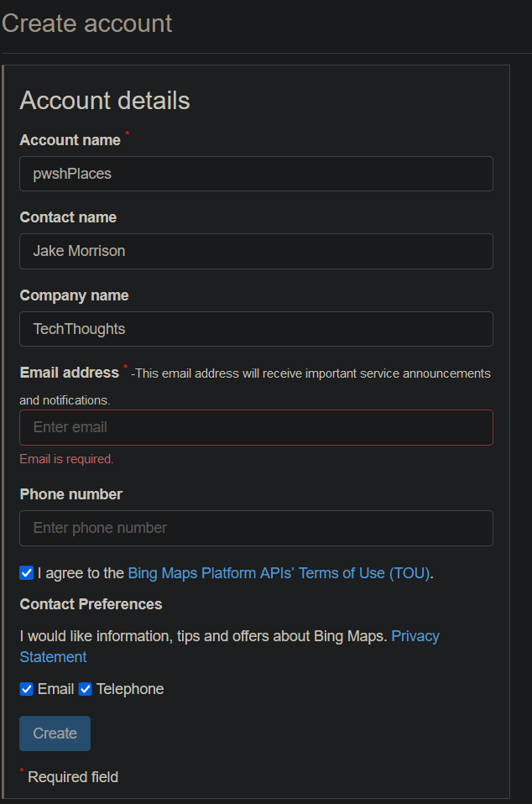
Task: Select the Account details heading
Action: tap(104, 100)
